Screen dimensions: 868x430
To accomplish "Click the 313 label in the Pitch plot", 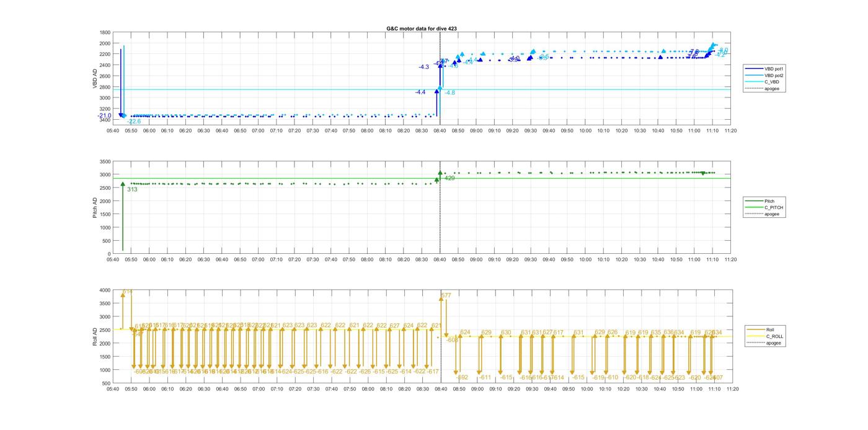I will pos(132,189).
